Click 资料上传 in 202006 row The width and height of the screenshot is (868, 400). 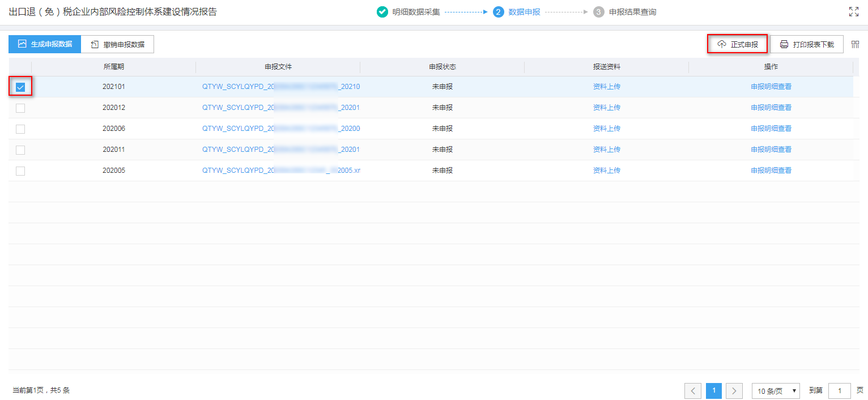click(607, 129)
